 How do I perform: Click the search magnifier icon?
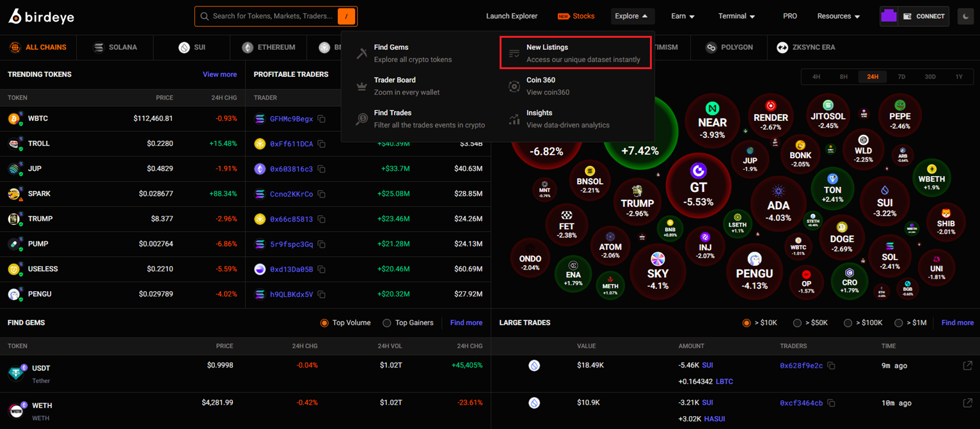point(205,16)
